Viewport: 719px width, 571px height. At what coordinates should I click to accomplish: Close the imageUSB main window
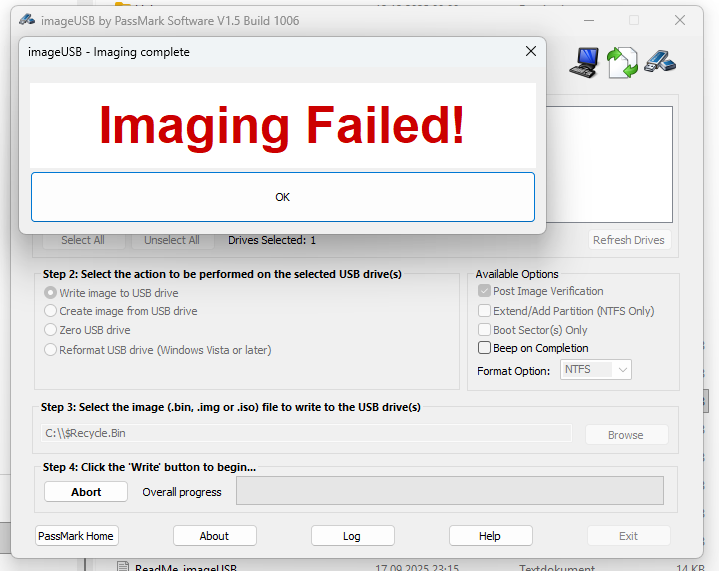click(680, 20)
